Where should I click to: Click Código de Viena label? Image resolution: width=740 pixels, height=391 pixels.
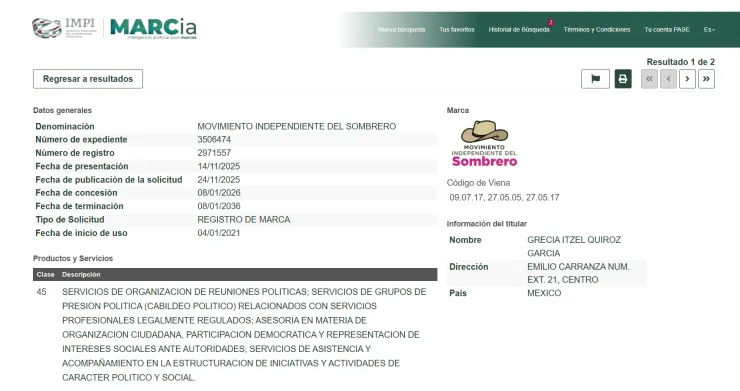478,183
